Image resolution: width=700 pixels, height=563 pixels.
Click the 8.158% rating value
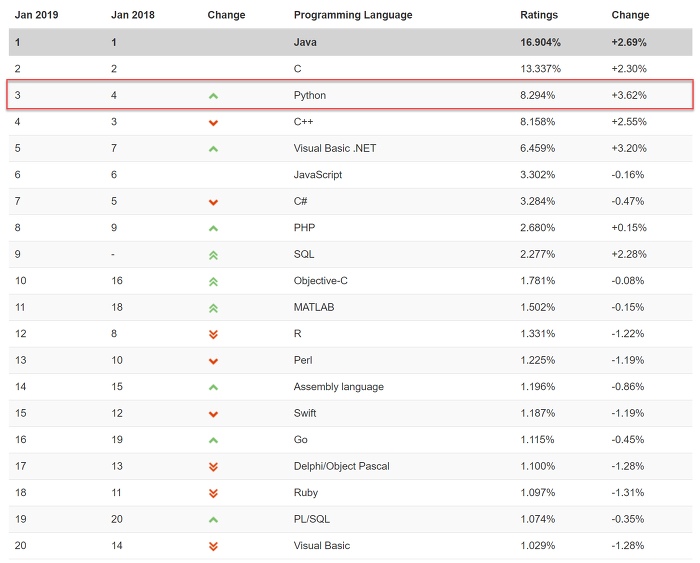point(538,121)
